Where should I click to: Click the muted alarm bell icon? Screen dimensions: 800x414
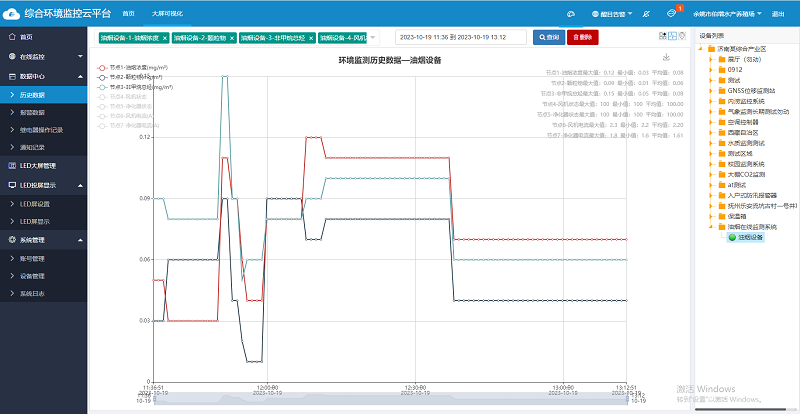(646, 14)
